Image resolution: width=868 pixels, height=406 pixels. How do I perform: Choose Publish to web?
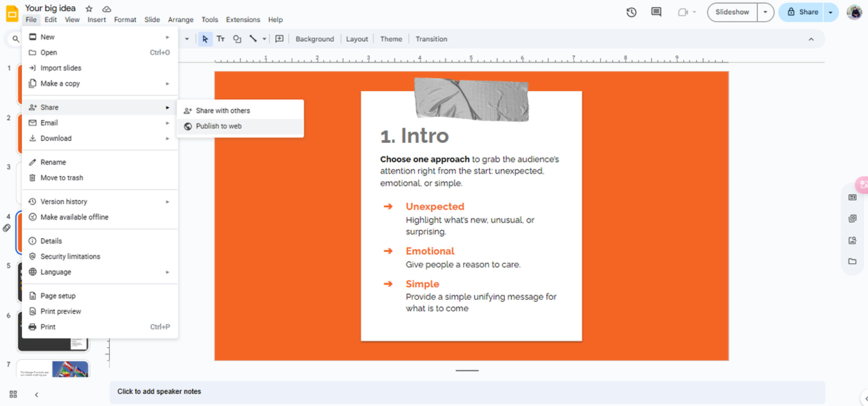(219, 126)
